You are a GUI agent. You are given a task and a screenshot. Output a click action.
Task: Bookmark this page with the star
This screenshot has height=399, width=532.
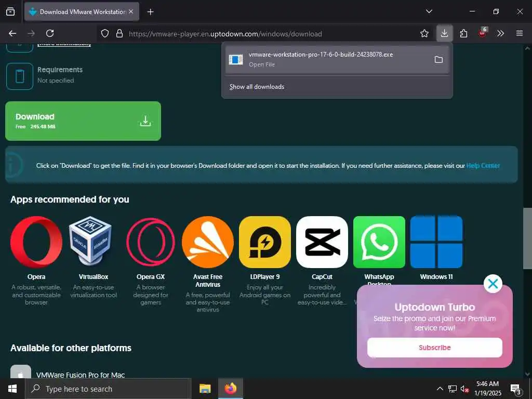[x=424, y=33]
